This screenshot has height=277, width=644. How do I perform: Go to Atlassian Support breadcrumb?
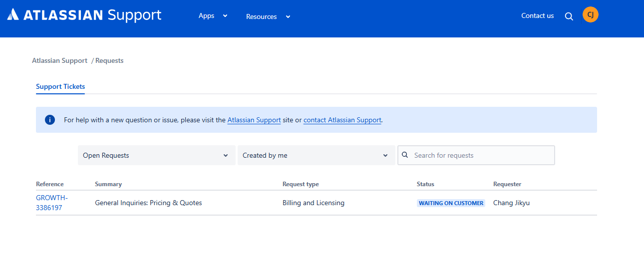point(59,60)
